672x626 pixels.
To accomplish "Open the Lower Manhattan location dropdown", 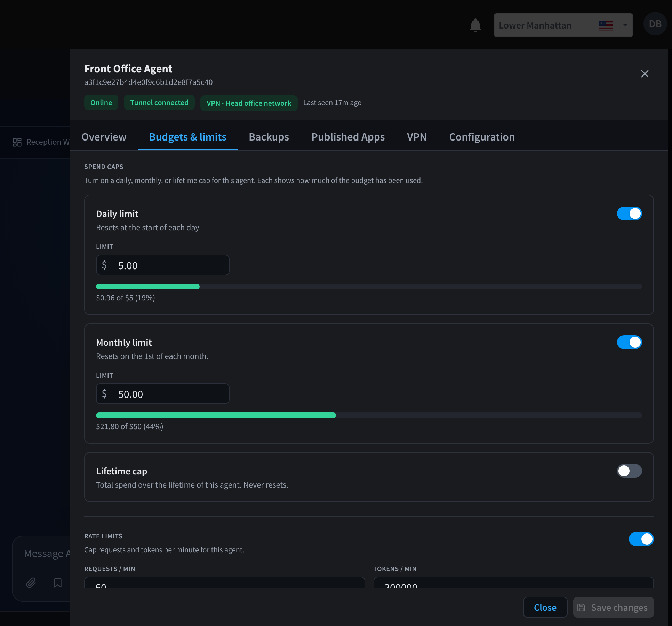I will [x=563, y=25].
